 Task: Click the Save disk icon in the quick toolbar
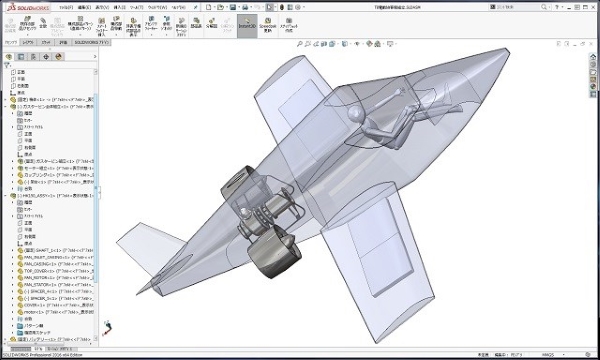[x=233, y=7]
